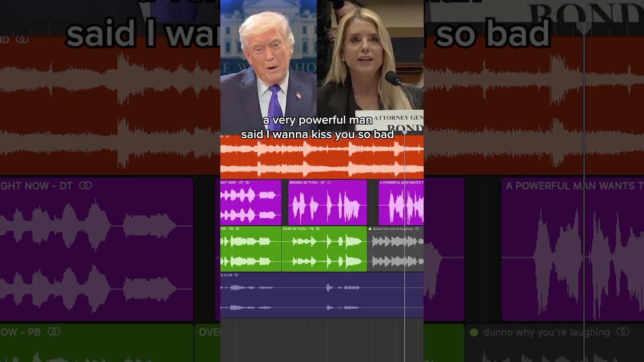
Task: Click the green dot before dunno why you're laughing
Action: (x=370, y=229)
